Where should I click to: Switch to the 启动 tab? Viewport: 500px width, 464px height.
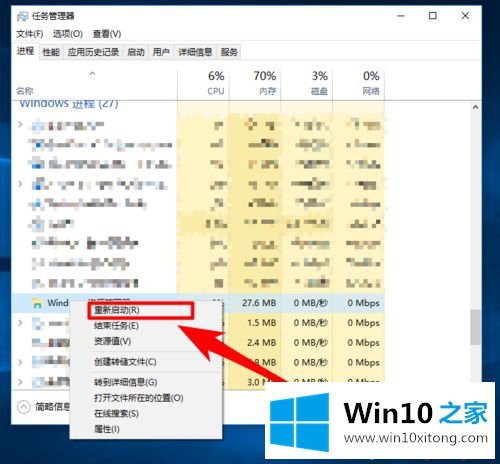tap(136, 52)
